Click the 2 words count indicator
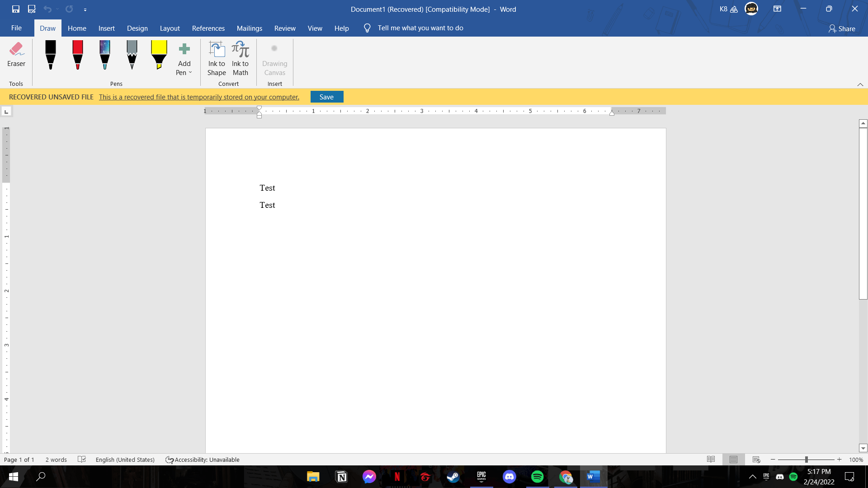 (x=56, y=460)
